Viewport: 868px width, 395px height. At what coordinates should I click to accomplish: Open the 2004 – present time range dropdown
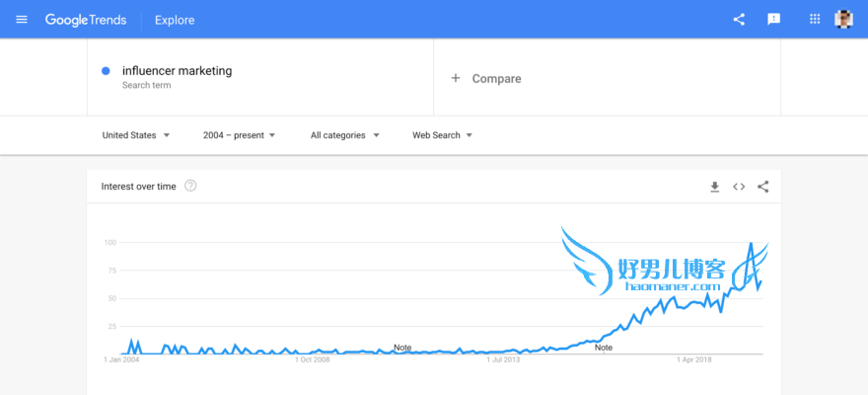coord(239,135)
